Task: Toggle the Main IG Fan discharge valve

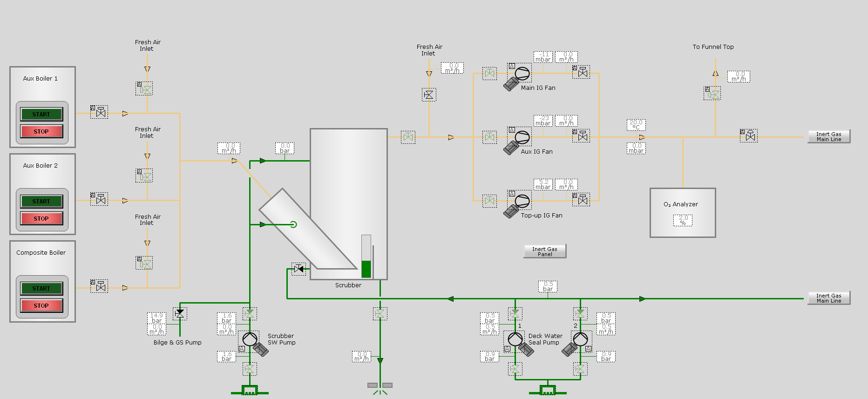Action: 582,72
